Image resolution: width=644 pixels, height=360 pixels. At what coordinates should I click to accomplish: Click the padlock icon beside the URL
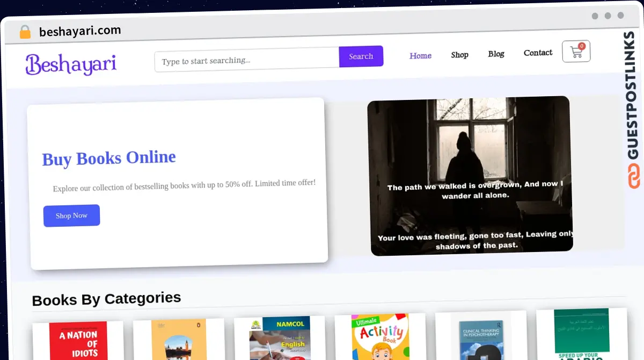25,32
